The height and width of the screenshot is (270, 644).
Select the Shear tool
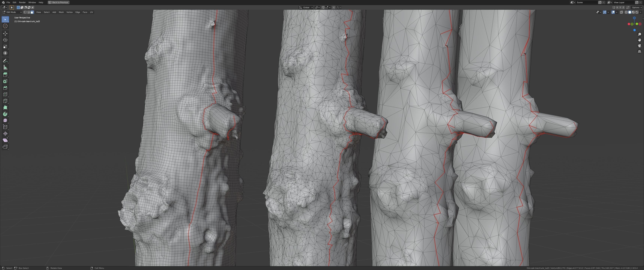point(5,140)
